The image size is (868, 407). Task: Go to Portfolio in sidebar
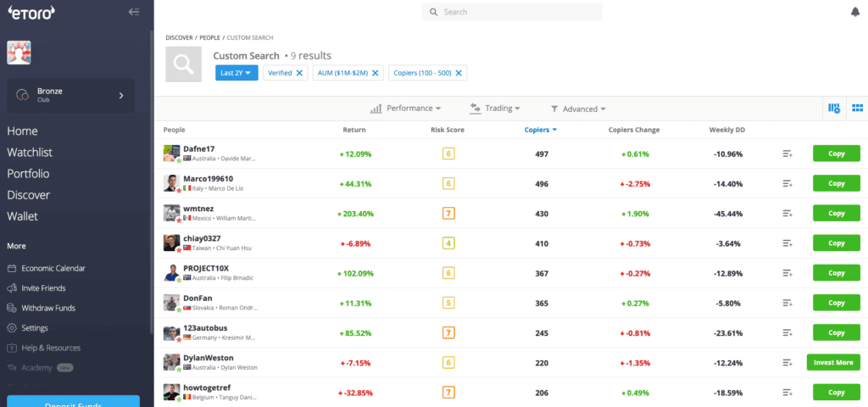click(28, 174)
